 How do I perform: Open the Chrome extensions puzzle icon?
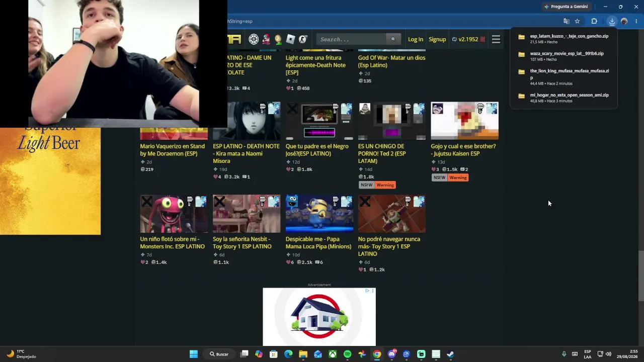click(x=594, y=21)
